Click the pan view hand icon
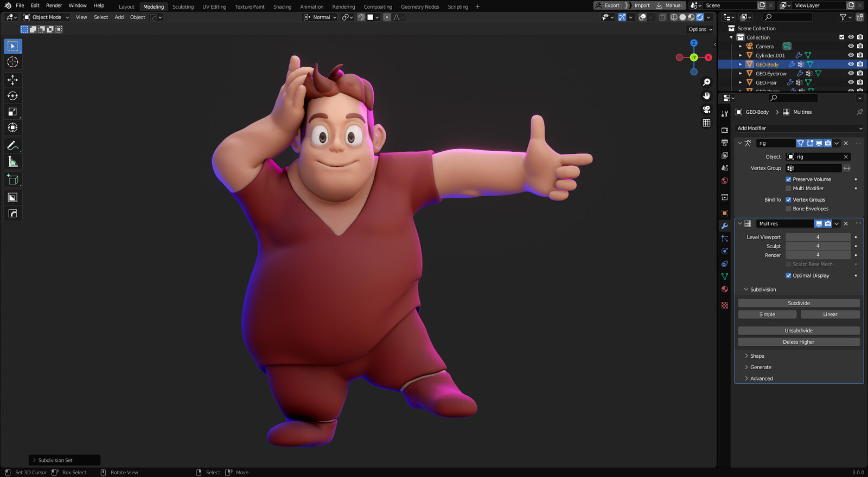This screenshot has height=477, width=868. pos(706,96)
